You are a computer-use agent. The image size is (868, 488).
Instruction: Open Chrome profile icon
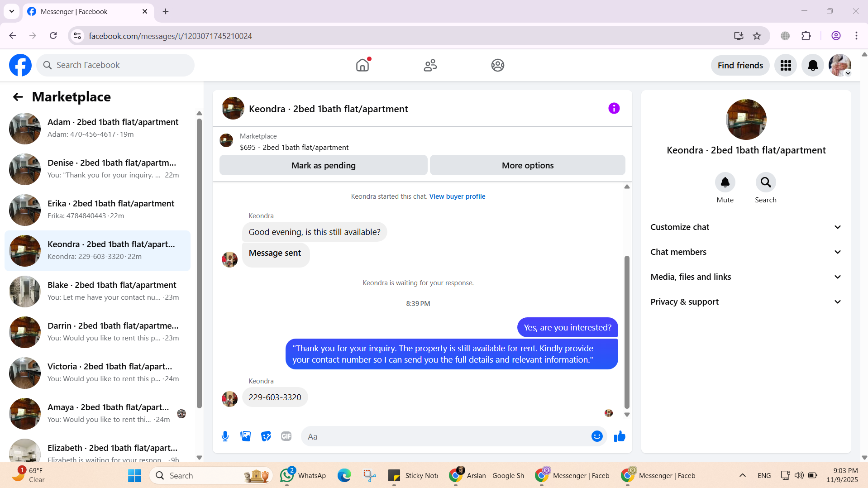[836, 36]
